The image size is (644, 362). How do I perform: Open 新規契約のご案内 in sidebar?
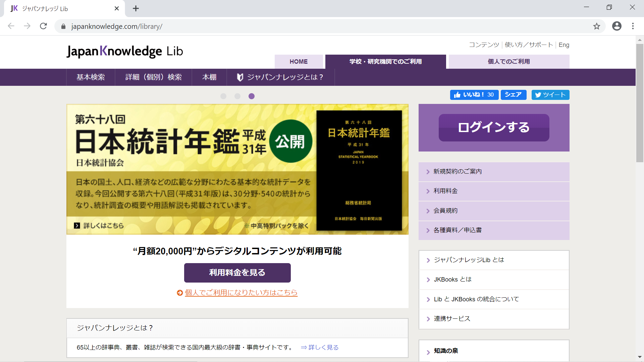pos(494,172)
